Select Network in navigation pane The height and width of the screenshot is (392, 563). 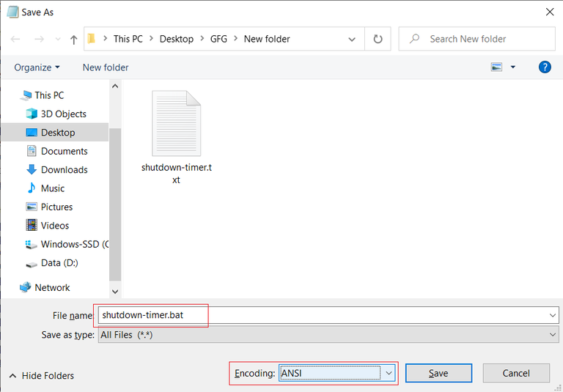[52, 287]
